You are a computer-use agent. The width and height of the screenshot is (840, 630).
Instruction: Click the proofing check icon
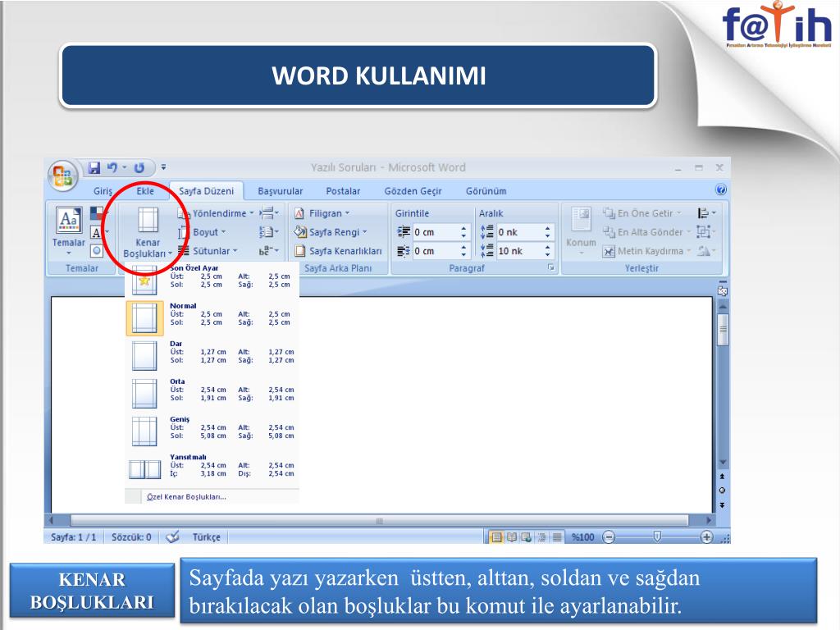tap(172, 536)
